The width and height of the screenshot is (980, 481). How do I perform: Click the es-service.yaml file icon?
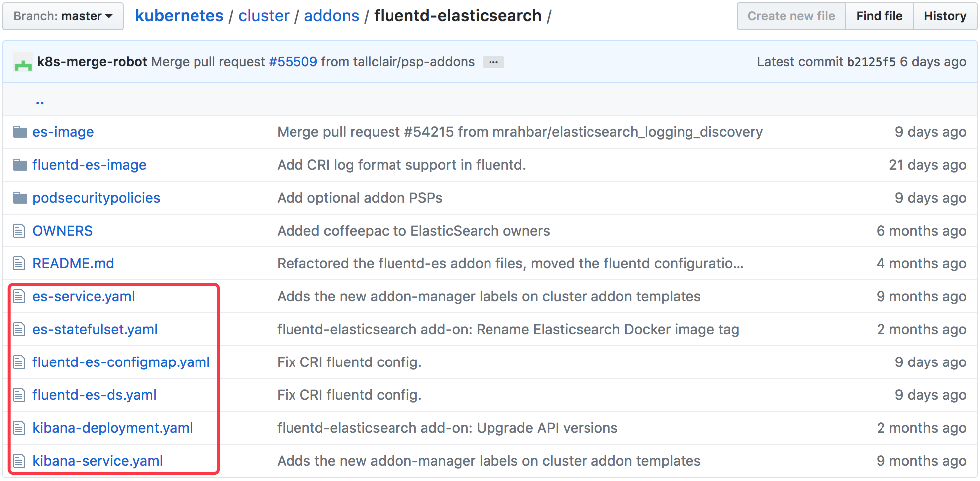tap(19, 296)
